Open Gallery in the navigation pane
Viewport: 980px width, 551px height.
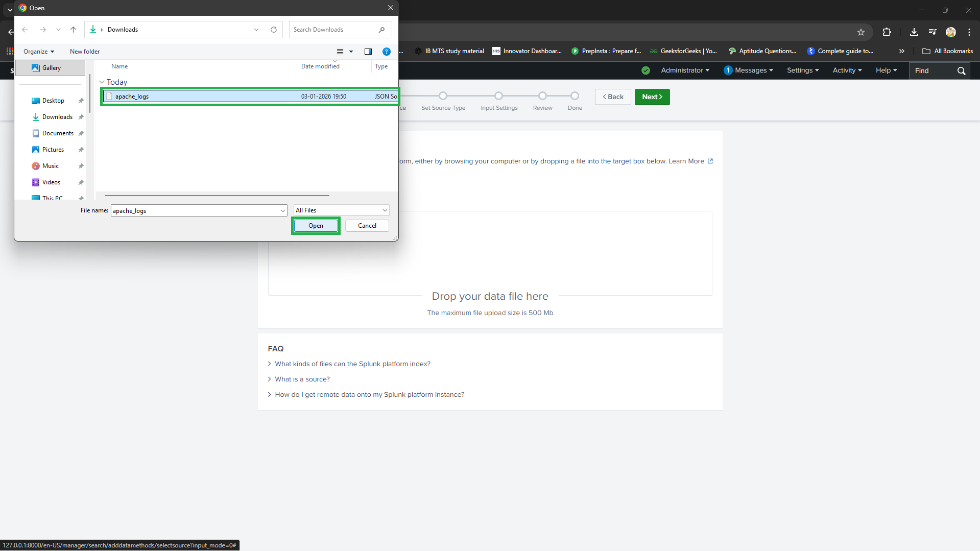click(51, 68)
